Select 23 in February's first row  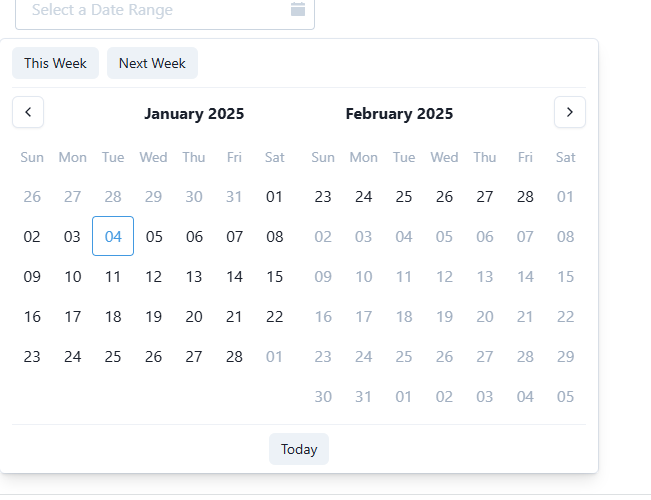pyautogui.click(x=323, y=196)
